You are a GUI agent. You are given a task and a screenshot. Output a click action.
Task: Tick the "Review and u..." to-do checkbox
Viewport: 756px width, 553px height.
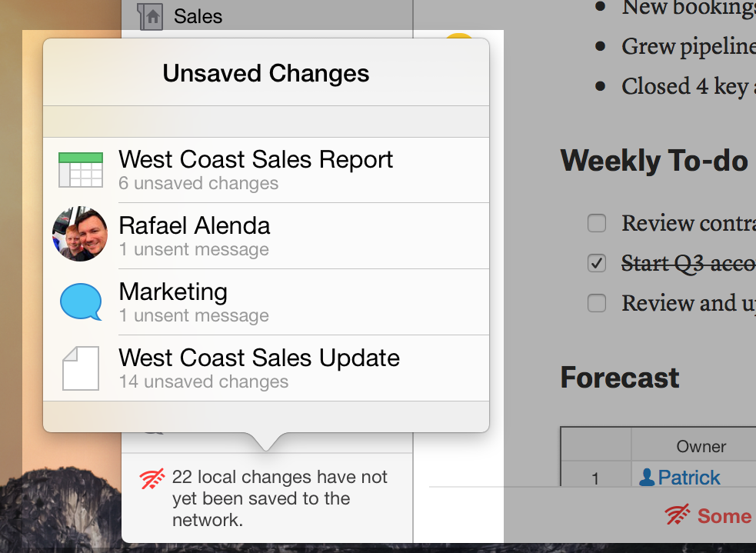coord(597,303)
